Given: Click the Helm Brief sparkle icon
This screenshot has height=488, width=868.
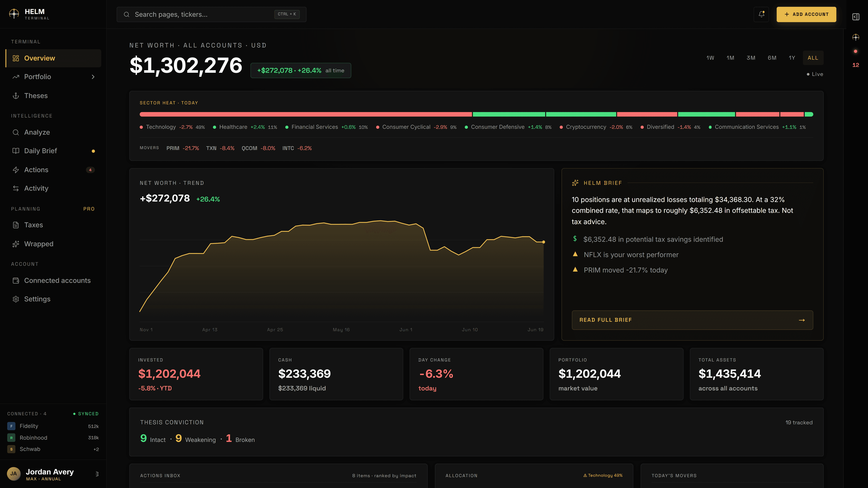Looking at the screenshot, I should pyautogui.click(x=575, y=183).
